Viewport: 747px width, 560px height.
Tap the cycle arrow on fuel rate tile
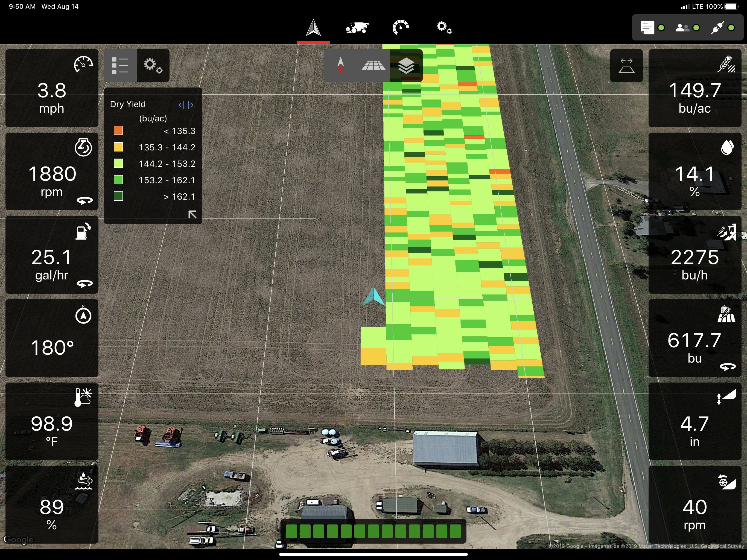point(84,284)
